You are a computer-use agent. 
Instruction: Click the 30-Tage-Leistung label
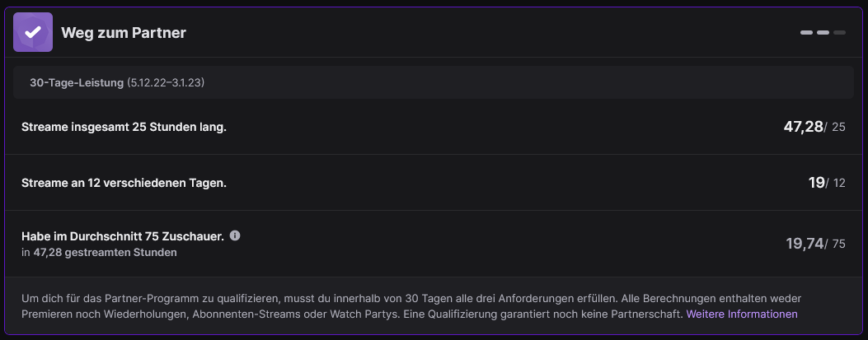[x=77, y=83]
